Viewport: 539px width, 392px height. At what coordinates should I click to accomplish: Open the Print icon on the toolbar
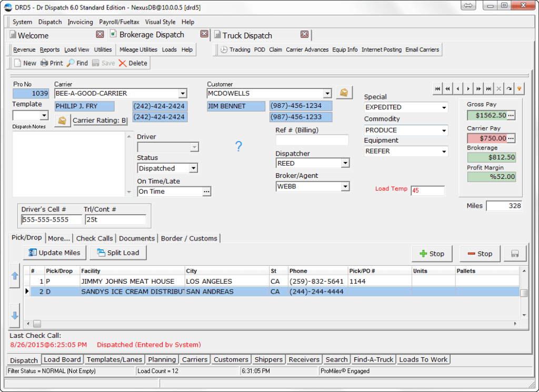[51, 63]
